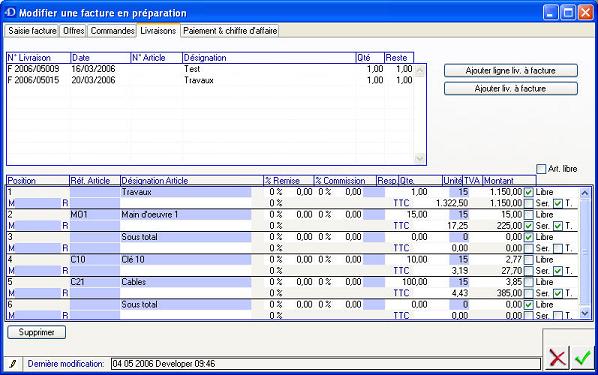Click the Réf. Article field containing C10
The image size is (598, 375).
pos(95,260)
